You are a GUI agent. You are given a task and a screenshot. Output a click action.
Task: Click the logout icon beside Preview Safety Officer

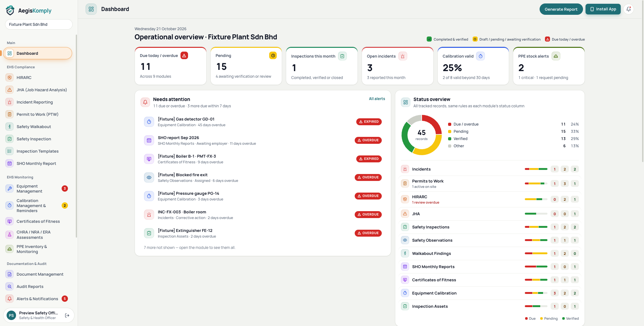coord(67,315)
